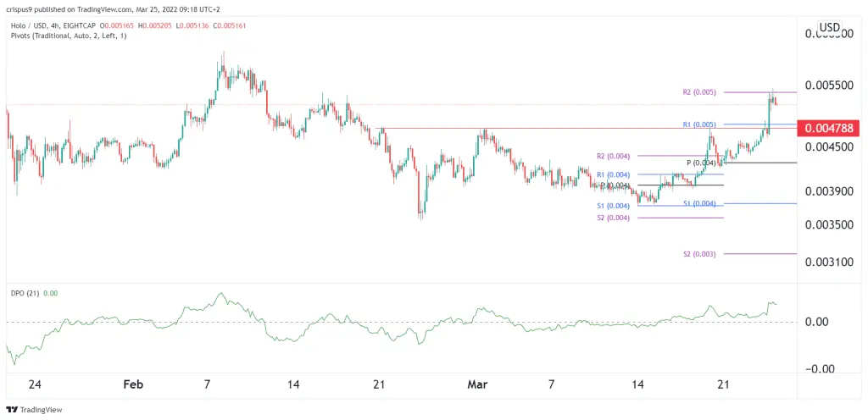Click the purple S2 (0.003) pivot label
Screen dimensions: 868x420
pyautogui.click(x=700, y=254)
